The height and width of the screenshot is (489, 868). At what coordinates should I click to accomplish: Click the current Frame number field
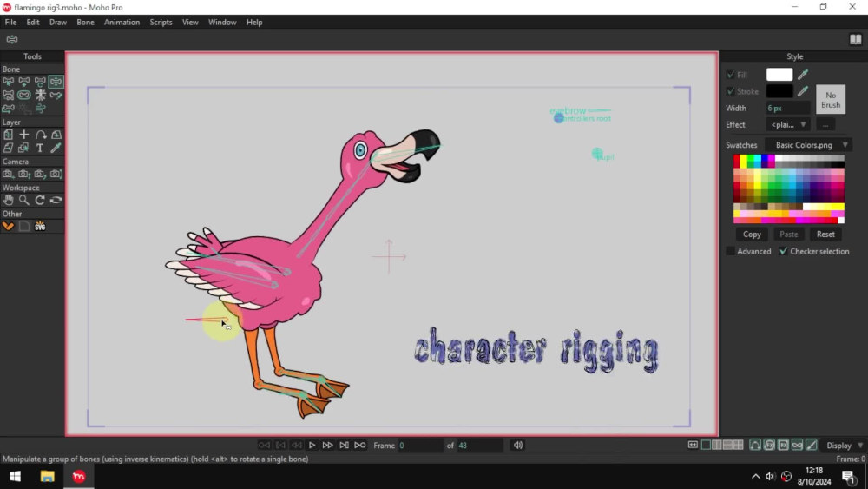[x=419, y=446]
